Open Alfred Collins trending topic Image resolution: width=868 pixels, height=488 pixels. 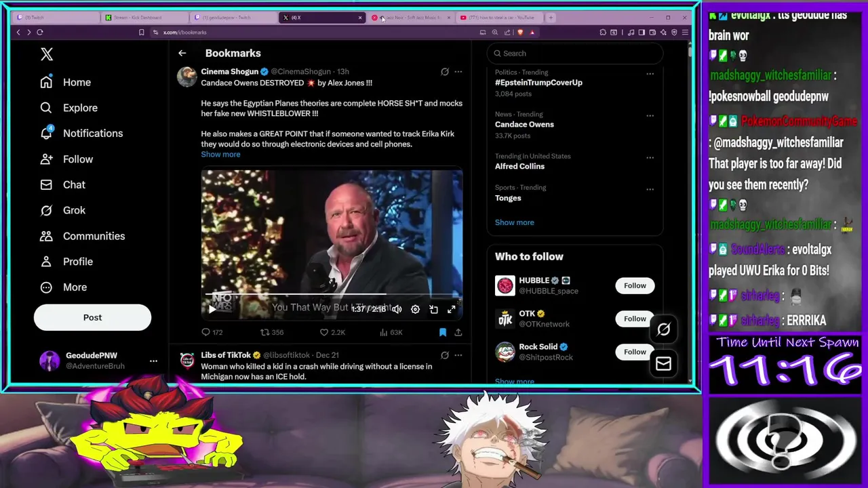pos(519,167)
